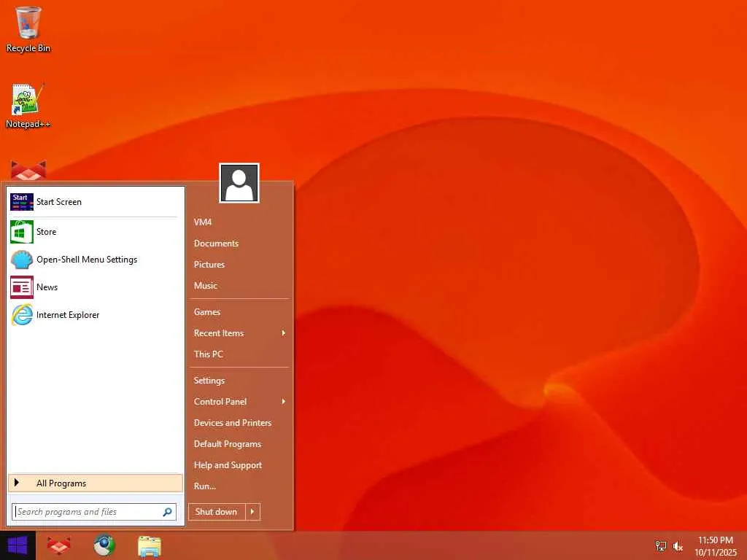The height and width of the screenshot is (560, 747).
Task: Open the green Store bag icon
Action: click(22, 231)
